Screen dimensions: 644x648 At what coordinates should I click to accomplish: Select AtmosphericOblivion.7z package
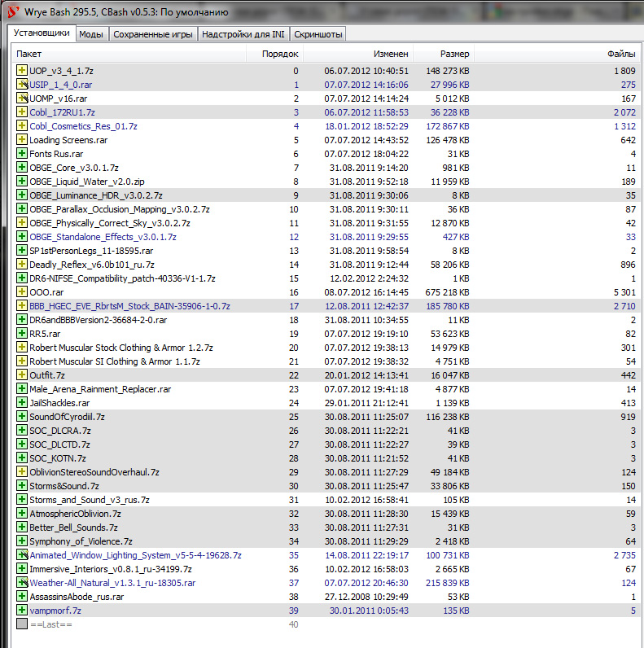click(x=326, y=514)
